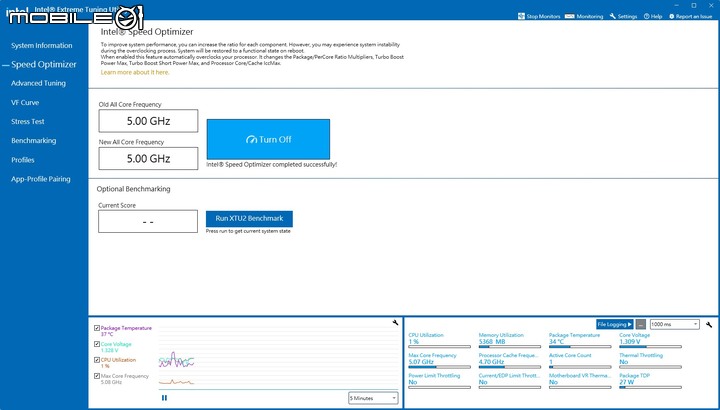Click Report an Issue

[x=691, y=16]
